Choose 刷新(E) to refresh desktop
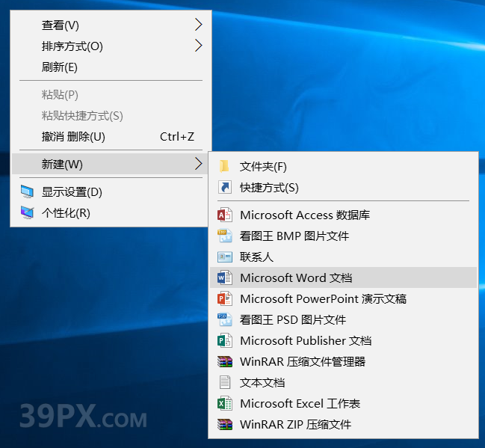 tap(111, 67)
